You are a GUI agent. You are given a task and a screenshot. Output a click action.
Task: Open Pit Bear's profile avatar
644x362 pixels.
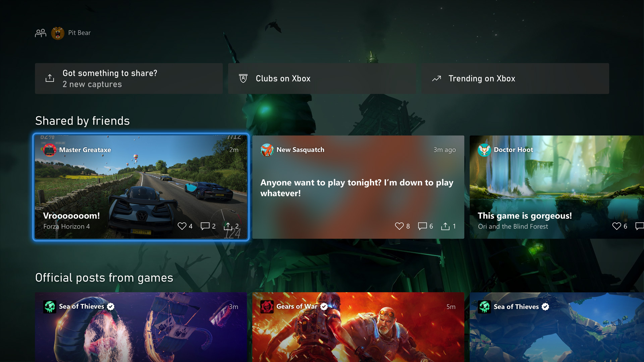(x=58, y=33)
